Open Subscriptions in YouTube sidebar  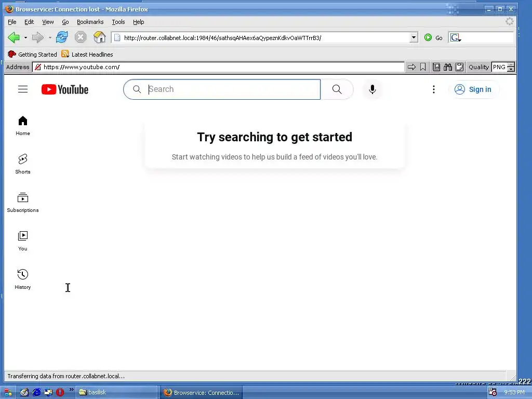pyautogui.click(x=23, y=203)
